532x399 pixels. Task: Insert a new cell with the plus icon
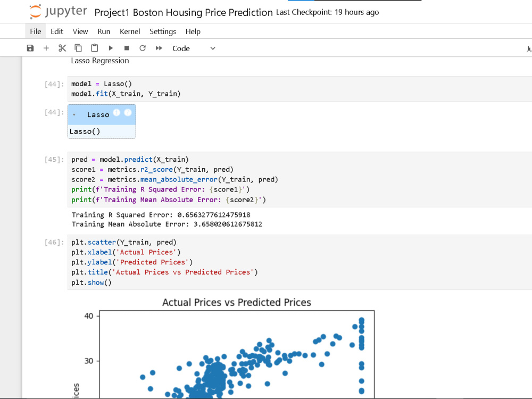pyautogui.click(x=46, y=48)
